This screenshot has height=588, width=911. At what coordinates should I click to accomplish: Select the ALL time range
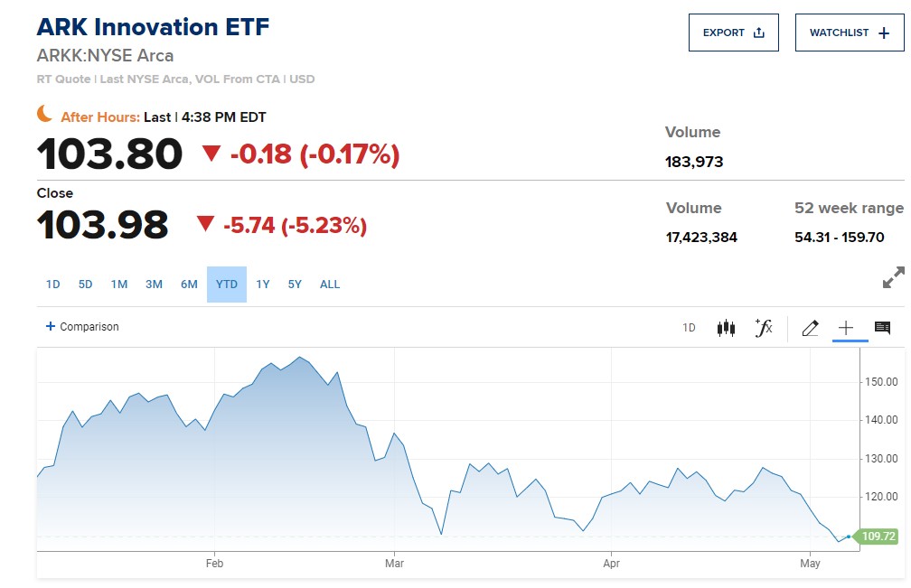pyautogui.click(x=330, y=285)
